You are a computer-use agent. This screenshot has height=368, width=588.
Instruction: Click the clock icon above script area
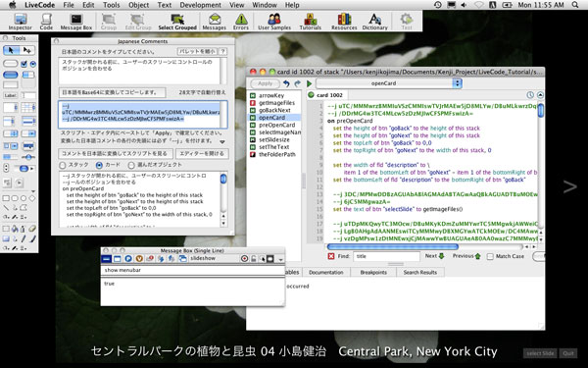530,95
